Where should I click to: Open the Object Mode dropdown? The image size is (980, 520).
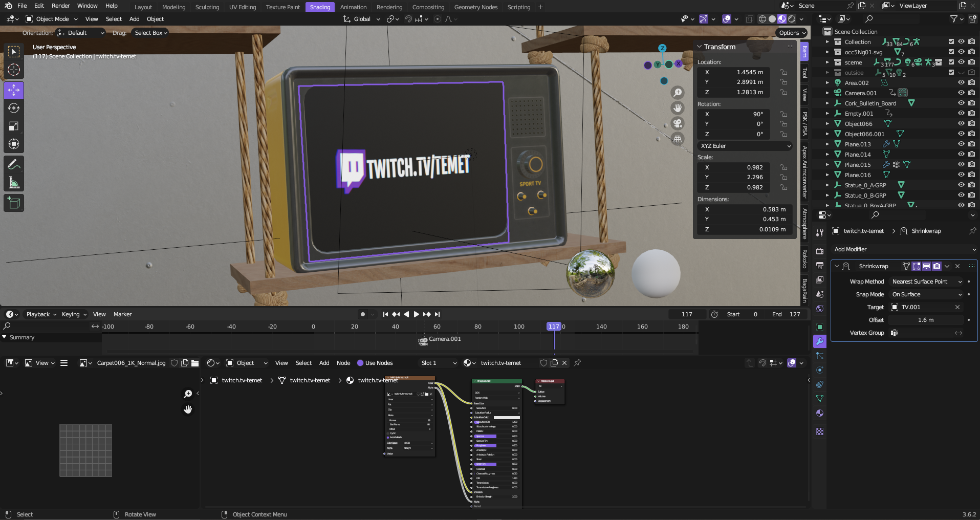coord(52,19)
